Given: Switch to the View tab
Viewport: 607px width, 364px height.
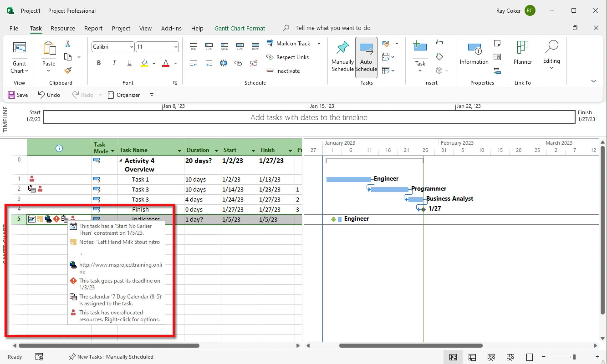Looking at the screenshot, I should [x=145, y=28].
